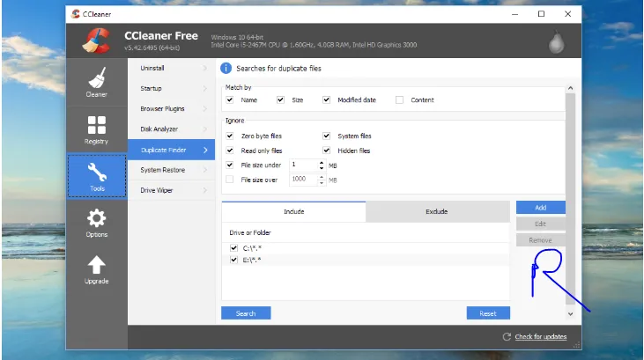
Task: Click CCleaner title bar app icon
Action: (76, 14)
